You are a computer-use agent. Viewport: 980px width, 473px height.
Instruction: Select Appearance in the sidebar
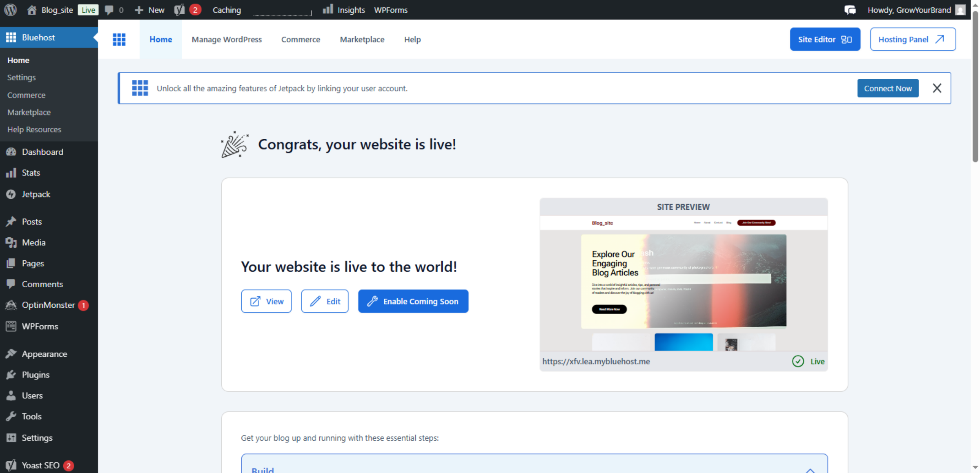44,354
